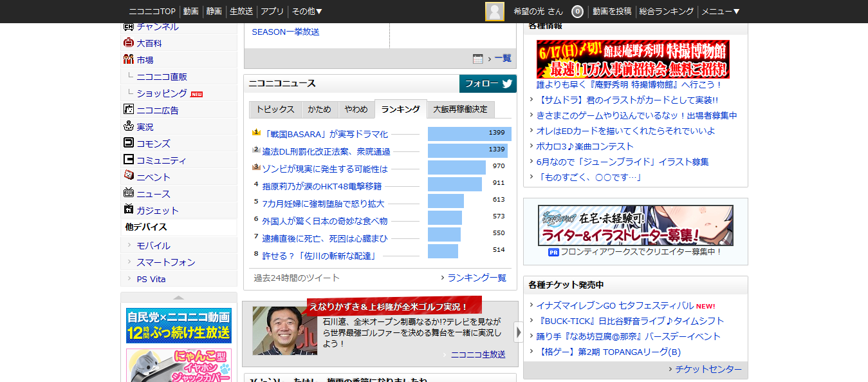The width and height of the screenshot is (868, 382).
Task: Click the フォロー button
Action: (488, 84)
